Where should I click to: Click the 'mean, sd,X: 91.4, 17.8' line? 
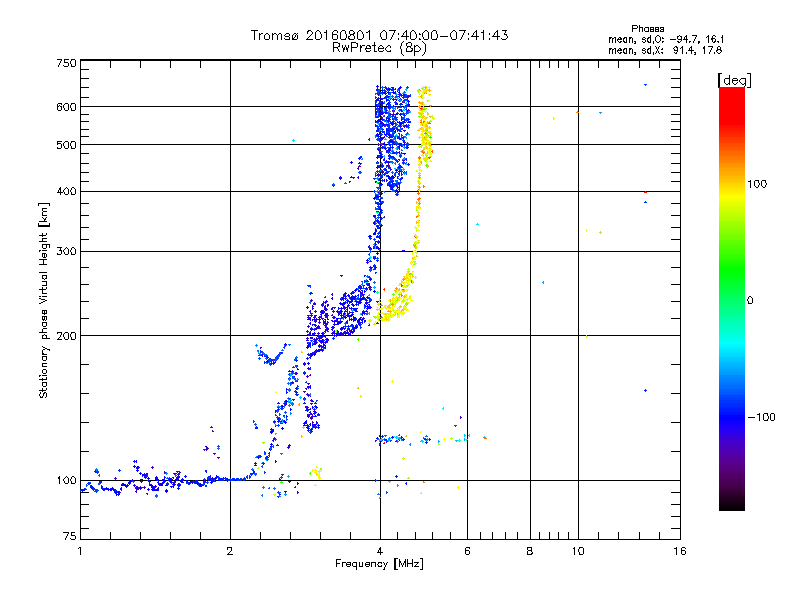tap(665, 50)
